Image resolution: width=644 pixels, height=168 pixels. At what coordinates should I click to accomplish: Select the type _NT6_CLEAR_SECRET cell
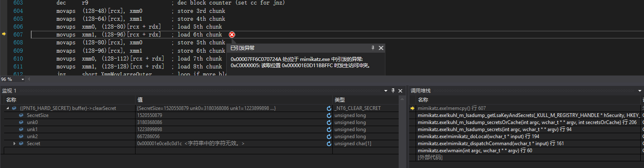coord(358,108)
